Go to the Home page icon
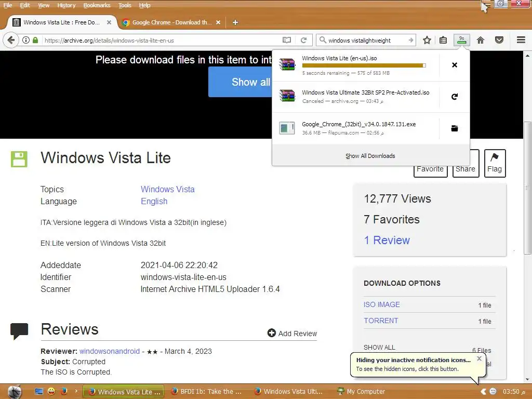This screenshot has height=399, width=532. point(481,40)
